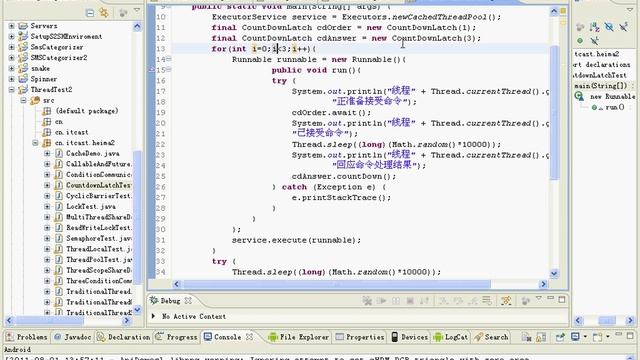640x360 pixels.
Task: Open ThreadPoolTest file
Action: click(x=98, y=260)
